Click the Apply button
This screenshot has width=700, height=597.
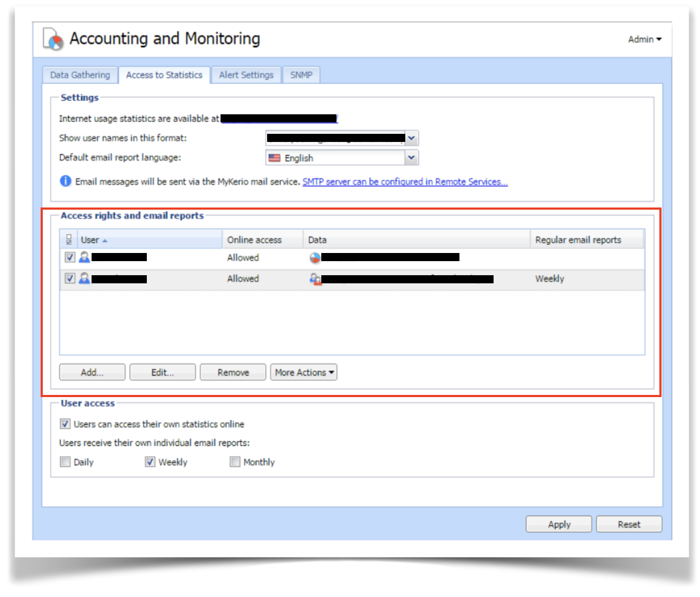[x=559, y=524]
